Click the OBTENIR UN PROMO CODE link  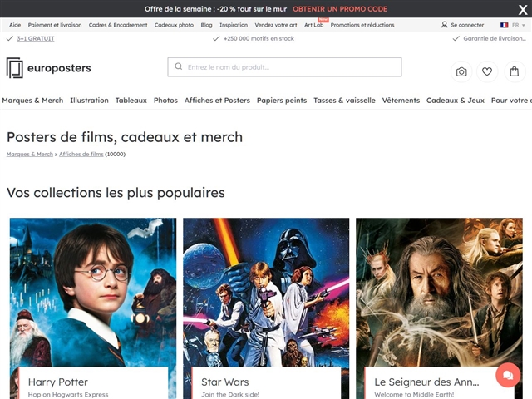pyautogui.click(x=340, y=9)
